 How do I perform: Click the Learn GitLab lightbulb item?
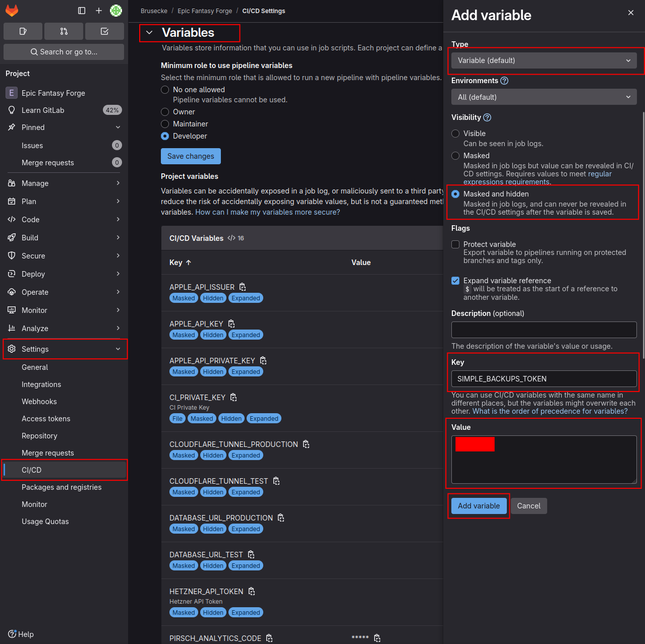pos(64,110)
